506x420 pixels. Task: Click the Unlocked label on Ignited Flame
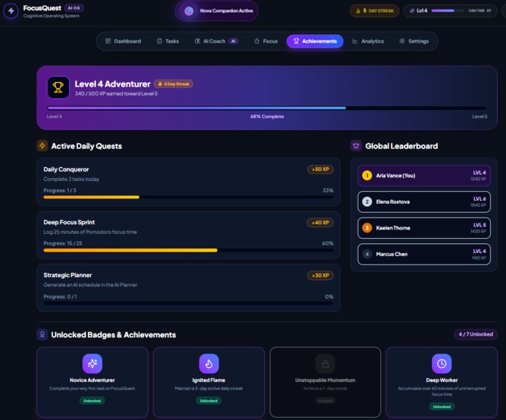click(x=209, y=401)
